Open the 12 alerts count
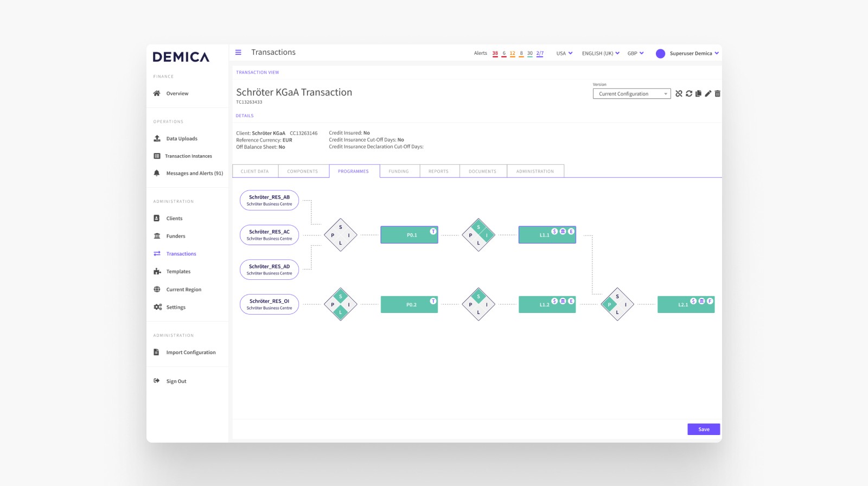 [512, 54]
